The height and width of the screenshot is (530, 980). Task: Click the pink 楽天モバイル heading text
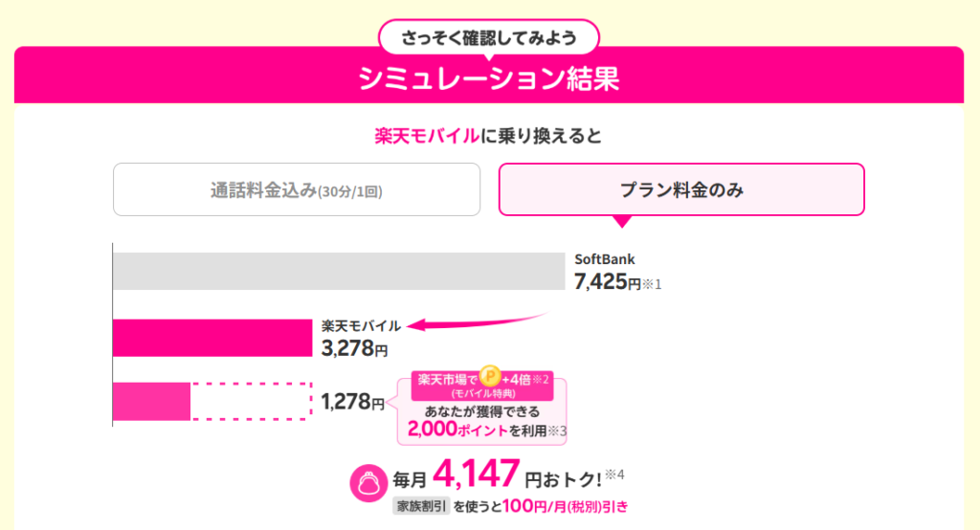(427, 136)
